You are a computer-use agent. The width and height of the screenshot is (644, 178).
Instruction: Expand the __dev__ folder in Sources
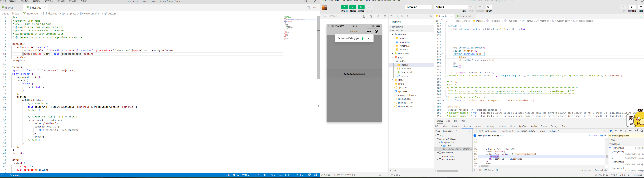click(441, 146)
